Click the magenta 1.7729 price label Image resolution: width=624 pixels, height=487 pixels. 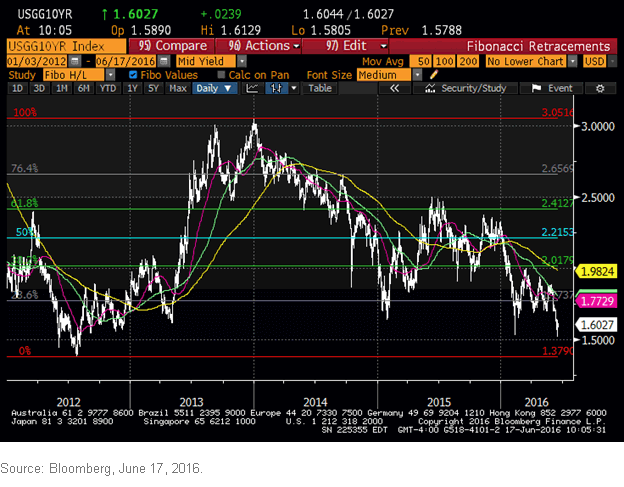coord(597,301)
